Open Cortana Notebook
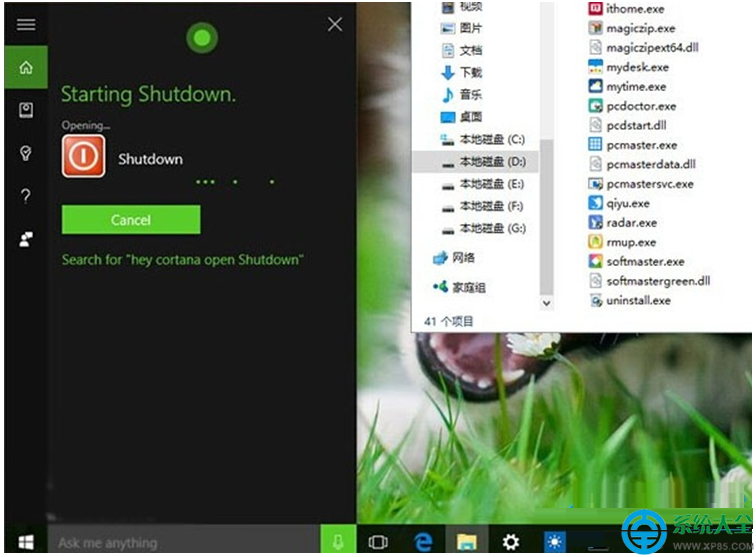Viewport: 756px width, 557px height. click(x=26, y=110)
